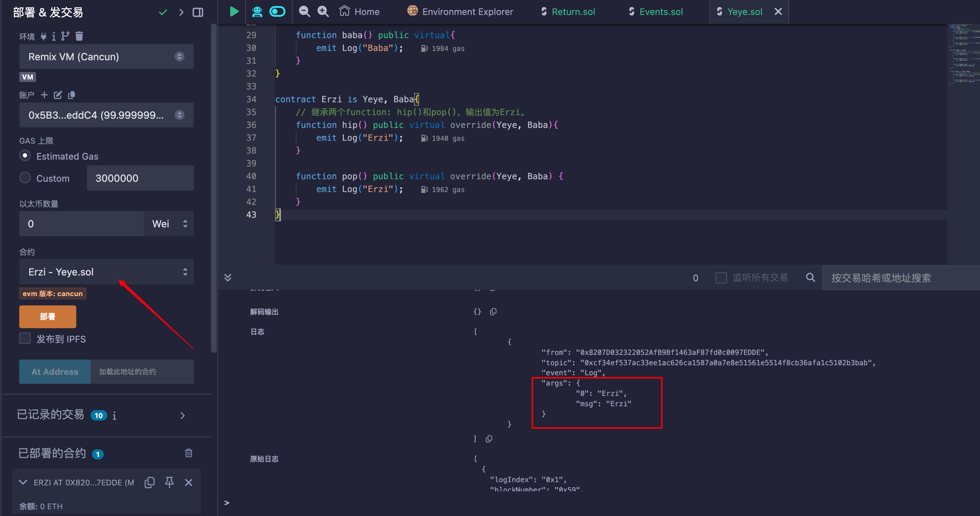Open the Erzi - Yeye.sol contract dropdown

107,272
